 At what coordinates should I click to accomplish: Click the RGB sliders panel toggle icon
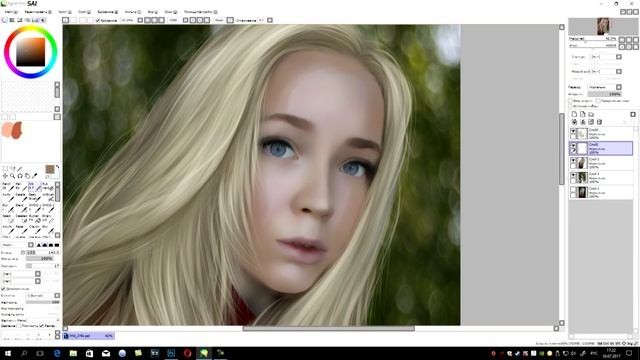[12, 20]
